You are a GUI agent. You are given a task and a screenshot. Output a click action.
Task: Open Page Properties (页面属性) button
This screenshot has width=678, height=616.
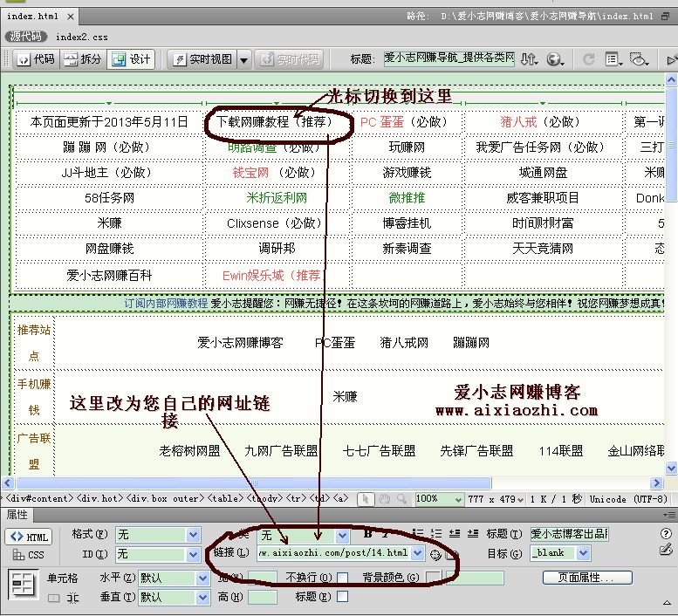[x=587, y=578]
